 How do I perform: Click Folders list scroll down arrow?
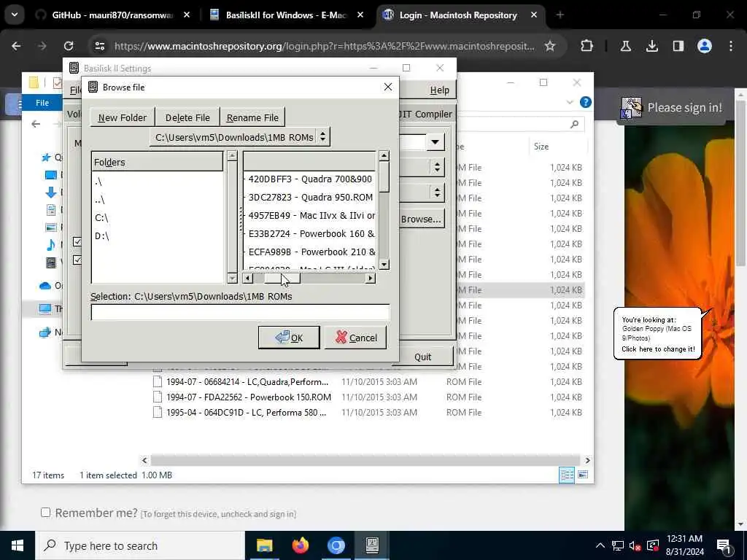click(232, 278)
